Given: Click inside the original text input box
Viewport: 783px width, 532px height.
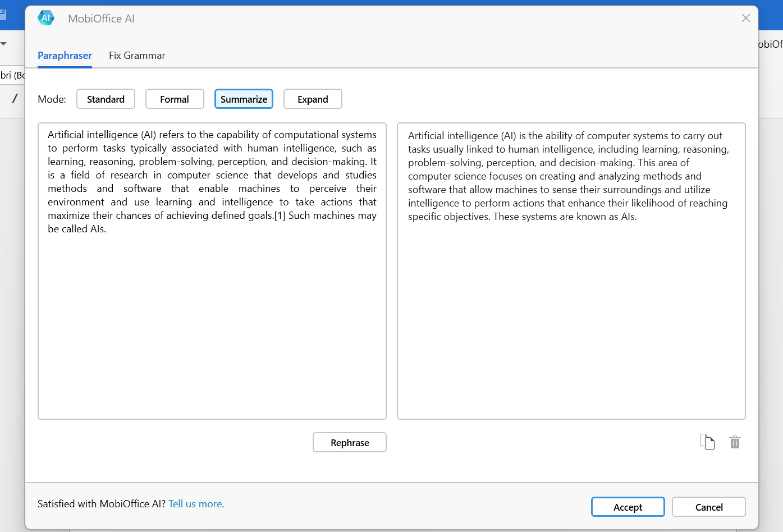Looking at the screenshot, I should [x=212, y=271].
